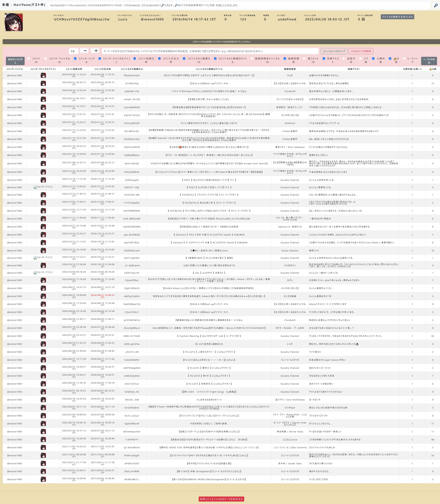The height and width of the screenshot is (504, 440).
Task: Click commenter icon in the 2025/04/22 20:50:12 row
Action: pyautogui.click(x=43, y=84)
